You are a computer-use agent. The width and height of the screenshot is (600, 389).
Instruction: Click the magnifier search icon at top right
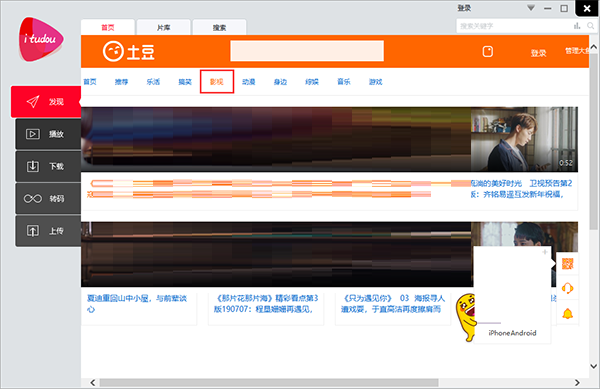tap(590, 26)
